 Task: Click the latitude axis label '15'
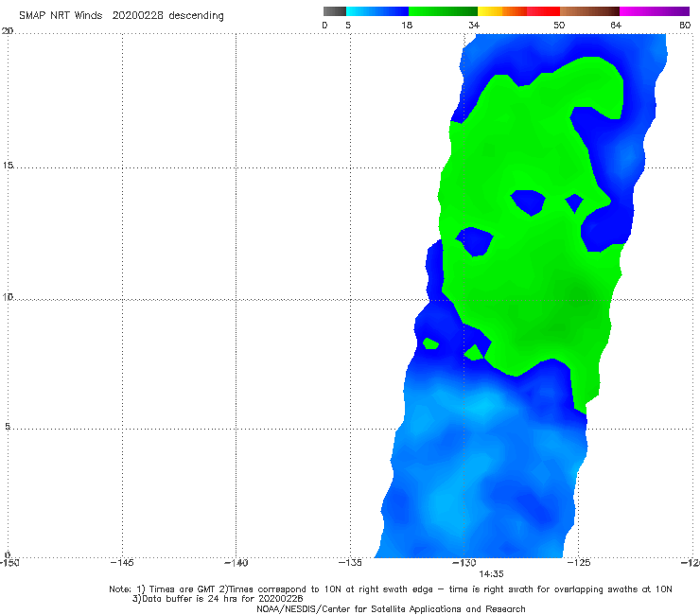(8, 166)
